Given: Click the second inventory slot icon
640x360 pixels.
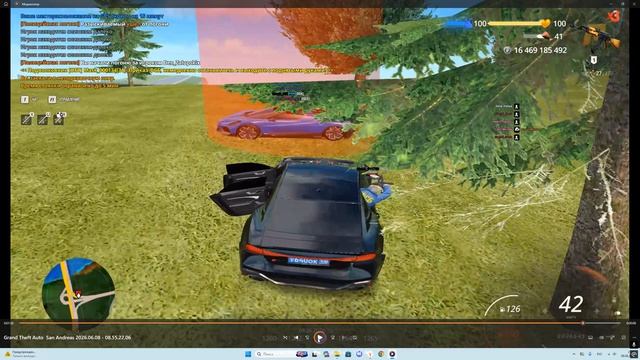Looking at the screenshot, I should click(43, 119).
